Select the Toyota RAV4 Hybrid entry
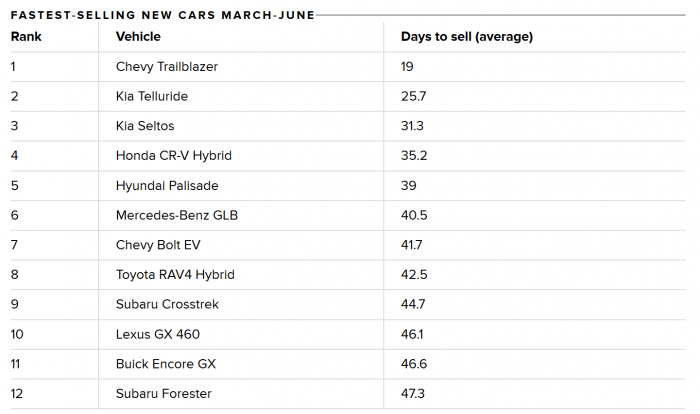This screenshot has width=700, height=414. click(175, 275)
